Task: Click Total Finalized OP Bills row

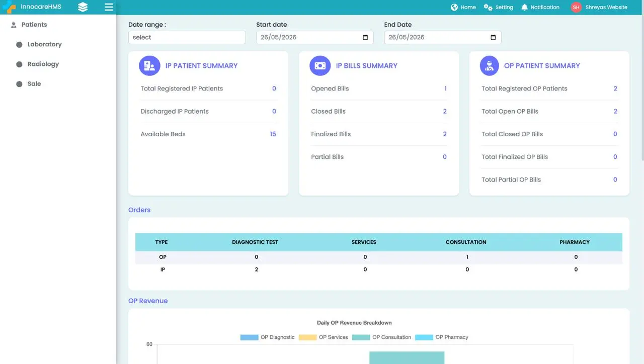Action: 549,157
